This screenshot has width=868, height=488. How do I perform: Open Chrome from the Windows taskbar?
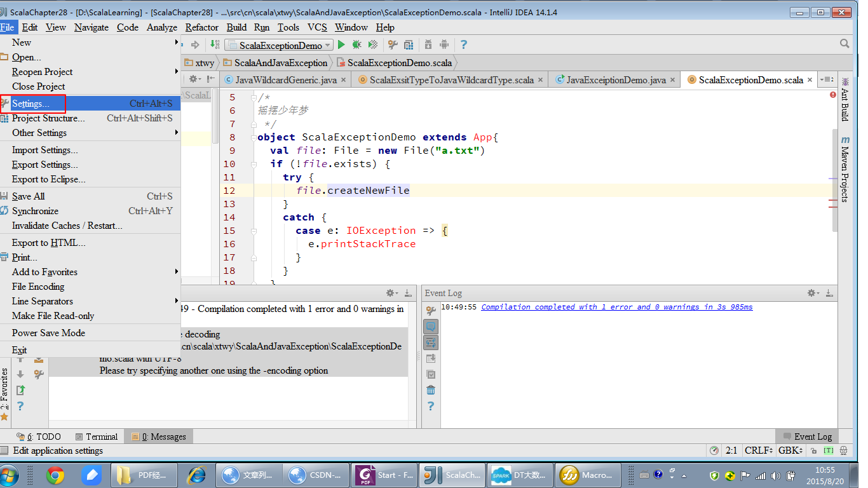pos(56,475)
